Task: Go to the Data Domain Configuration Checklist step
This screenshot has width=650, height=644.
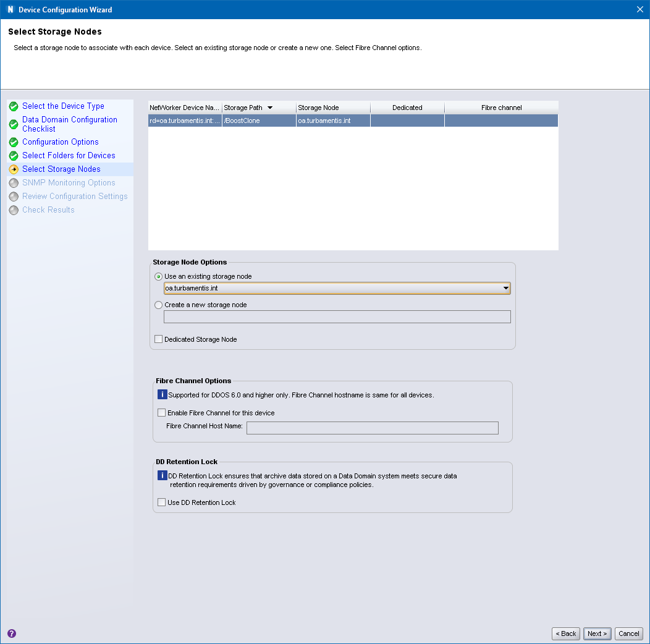Action: [x=69, y=124]
